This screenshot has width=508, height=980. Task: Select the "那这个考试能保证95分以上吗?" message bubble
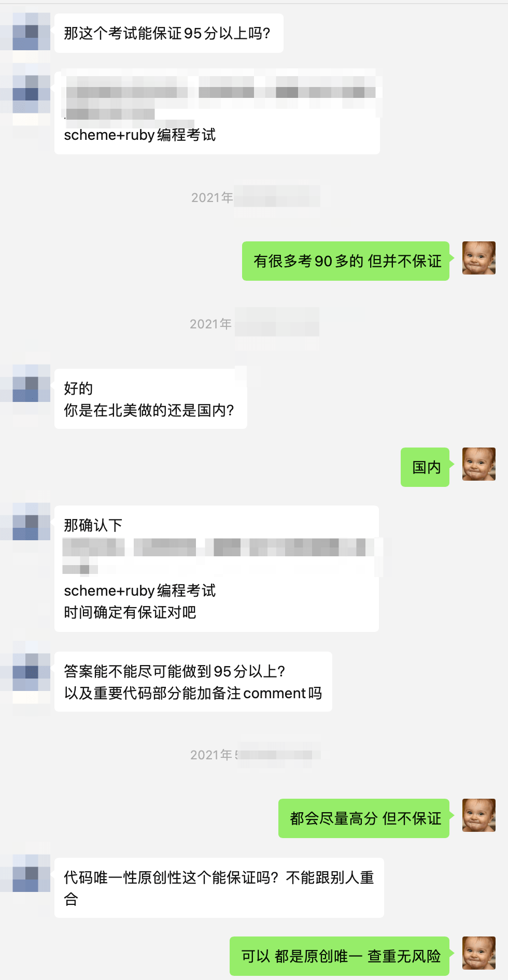[x=169, y=33]
